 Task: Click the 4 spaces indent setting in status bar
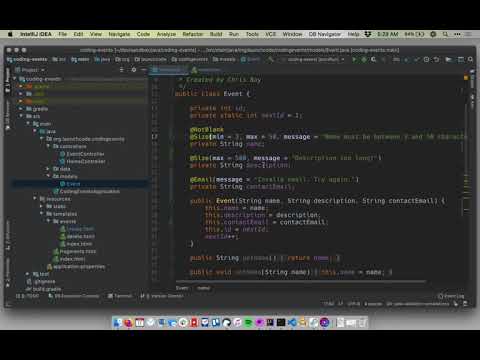pyautogui.click(x=373, y=304)
